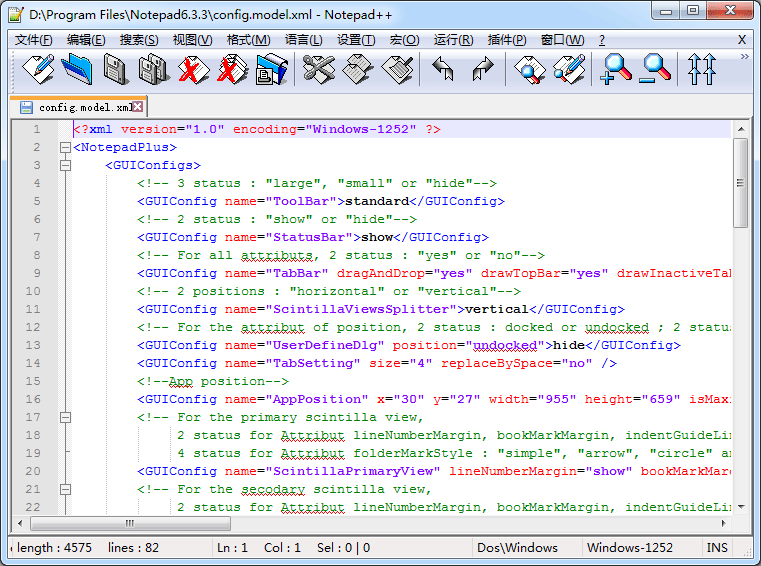Open the 插件(P) menu
This screenshot has width=761, height=566.
tap(507, 40)
